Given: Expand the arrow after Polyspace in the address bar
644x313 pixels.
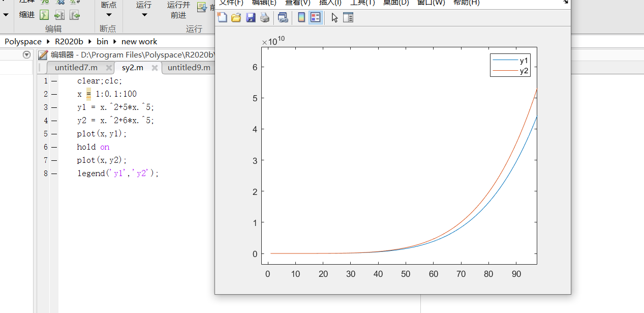Looking at the screenshot, I should click(49, 42).
